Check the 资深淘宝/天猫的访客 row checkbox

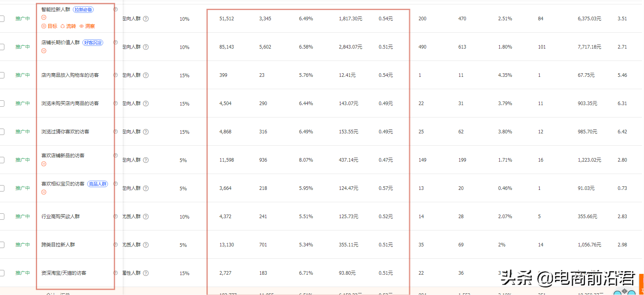pyautogui.click(x=2, y=273)
